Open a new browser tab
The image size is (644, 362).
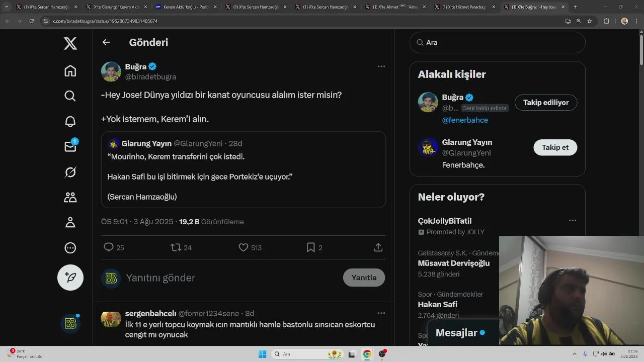[575, 7]
